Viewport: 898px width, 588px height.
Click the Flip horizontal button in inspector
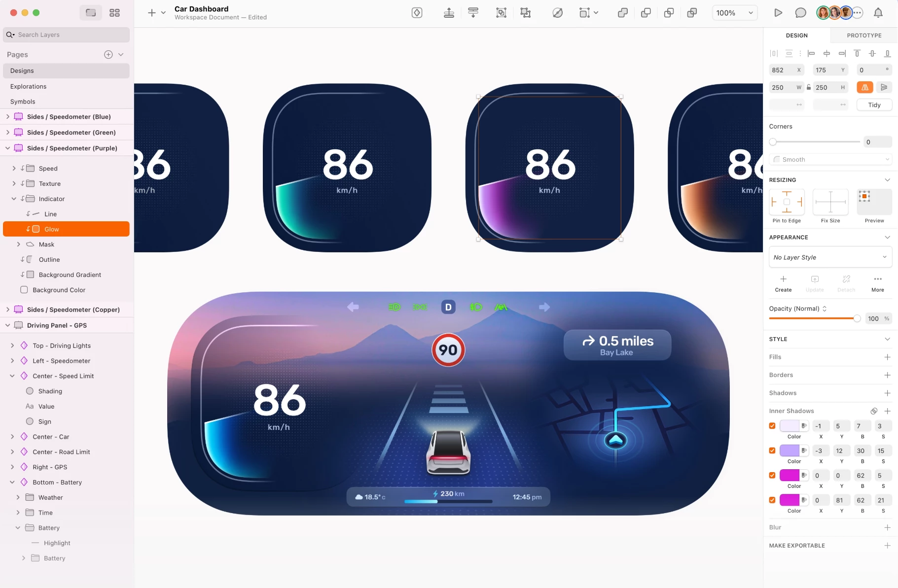point(865,87)
